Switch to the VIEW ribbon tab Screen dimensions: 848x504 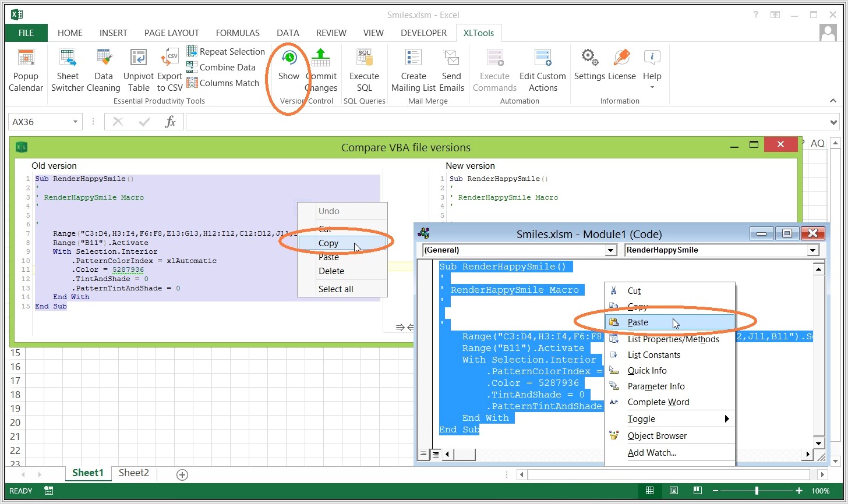point(373,33)
